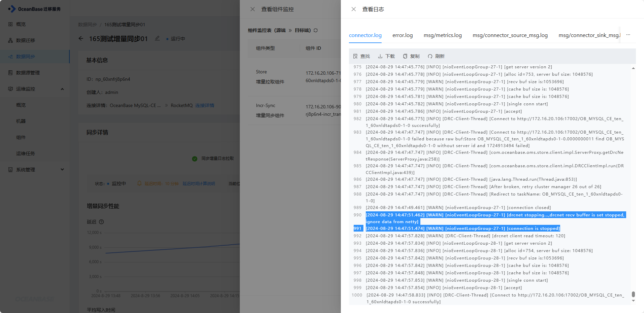Image resolution: width=644 pixels, height=313 pixels.
Task: Open the 组件 submenu item
Action: [x=21, y=137]
